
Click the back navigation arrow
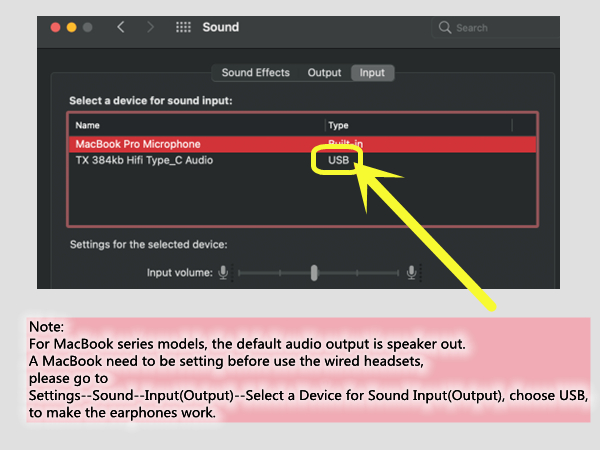121,27
